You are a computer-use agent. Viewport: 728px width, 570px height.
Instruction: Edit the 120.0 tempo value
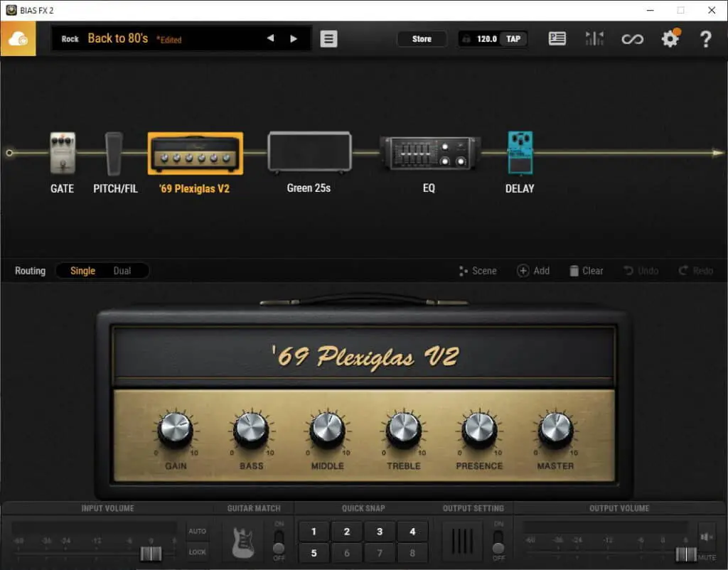(x=486, y=39)
